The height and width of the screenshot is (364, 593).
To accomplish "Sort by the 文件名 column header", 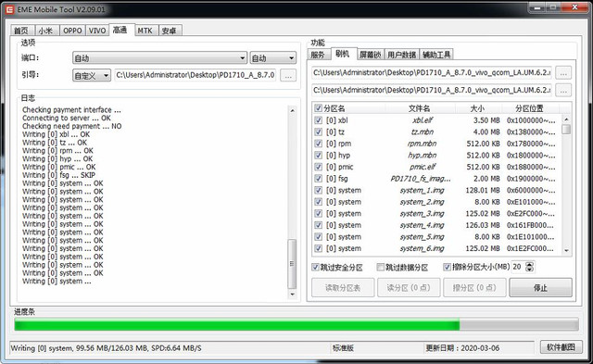I will pos(419,108).
